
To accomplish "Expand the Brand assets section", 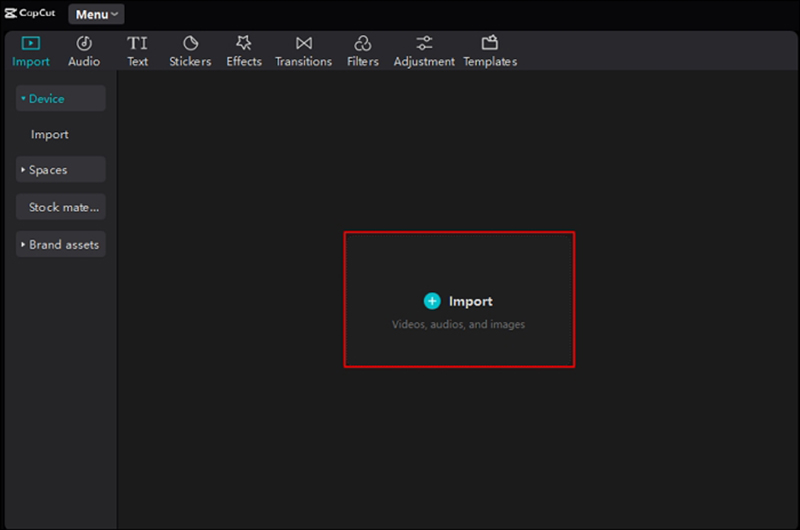I will 60,245.
